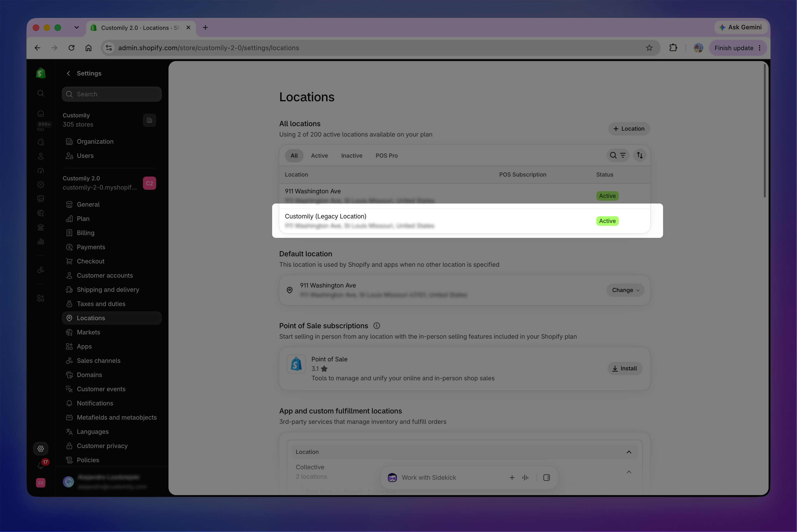
Task: Open Chrome's three-dot menu
Action: point(760,48)
